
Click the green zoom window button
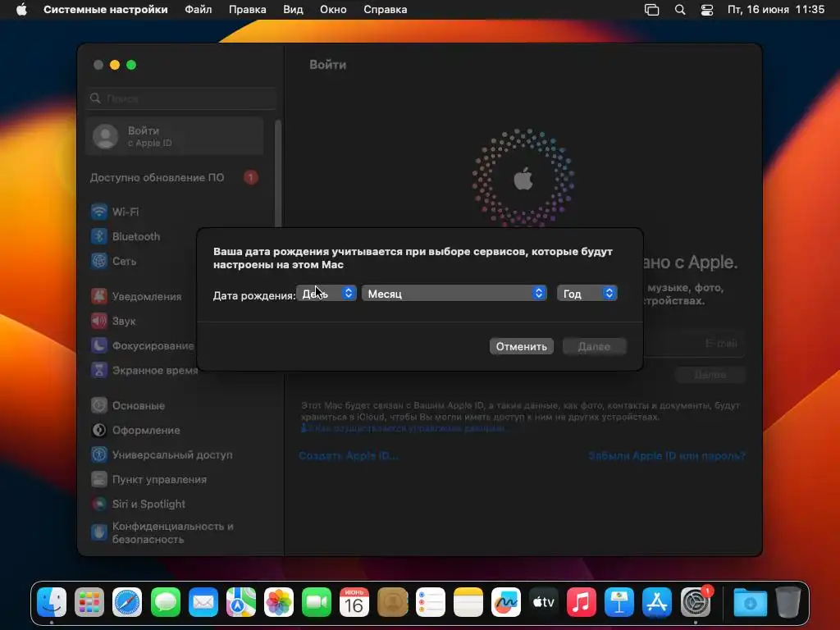[x=131, y=65]
